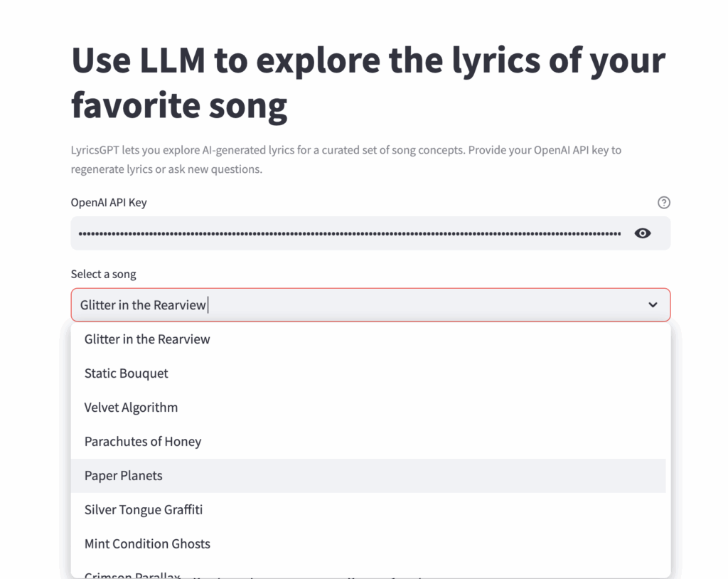The height and width of the screenshot is (579, 728).
Task: Click the help icon beside OpenAI API Key
Action: pos(664,203)
